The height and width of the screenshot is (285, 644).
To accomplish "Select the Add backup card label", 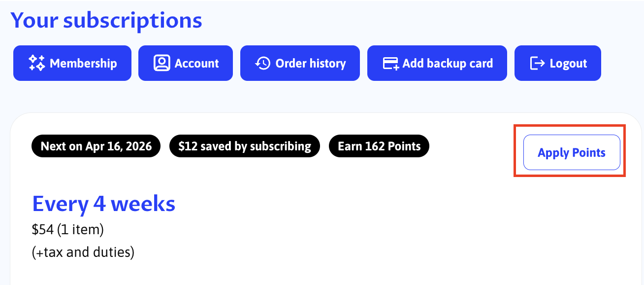I will click(448, 63).
